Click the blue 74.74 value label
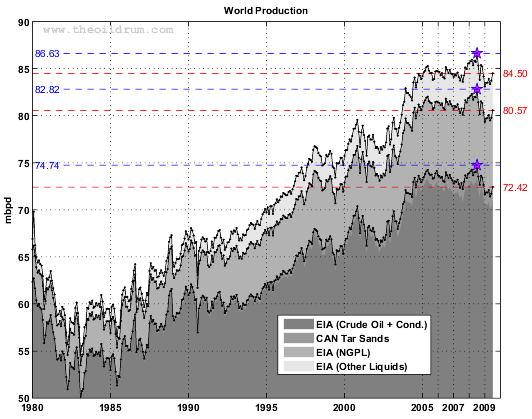 (x=47, y=166)
